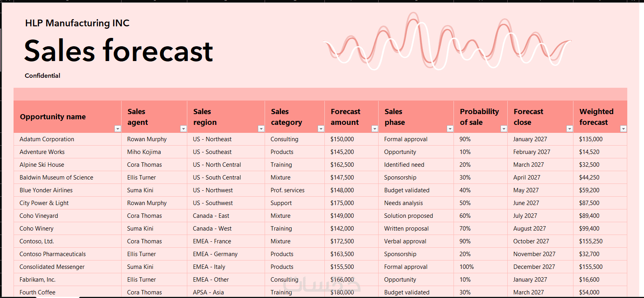Expand the Sales phase filter arrow
The width and height of the screenshot is (644, 298).
tap(450, 128)
